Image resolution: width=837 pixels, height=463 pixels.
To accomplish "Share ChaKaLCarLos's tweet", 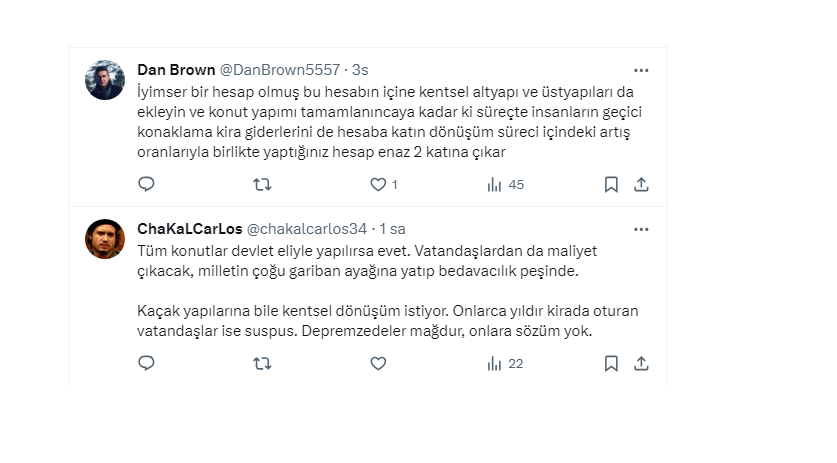I will click(641, 363).
